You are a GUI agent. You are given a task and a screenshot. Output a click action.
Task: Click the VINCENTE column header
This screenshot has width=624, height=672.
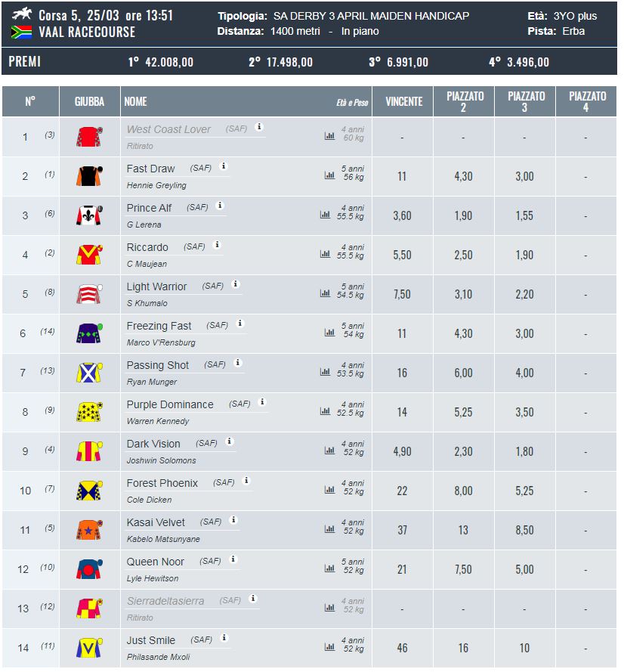(x=403, y=101)
